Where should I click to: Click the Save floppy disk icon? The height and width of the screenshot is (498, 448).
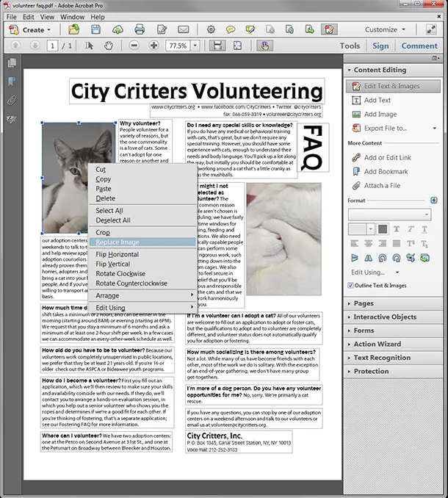pos(96,29)
